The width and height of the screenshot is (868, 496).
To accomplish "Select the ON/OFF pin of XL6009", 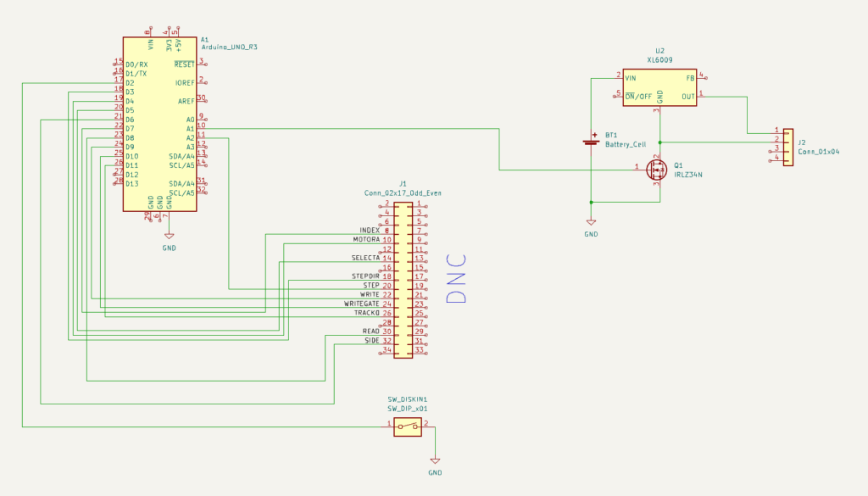I will (x=638, y=96).
